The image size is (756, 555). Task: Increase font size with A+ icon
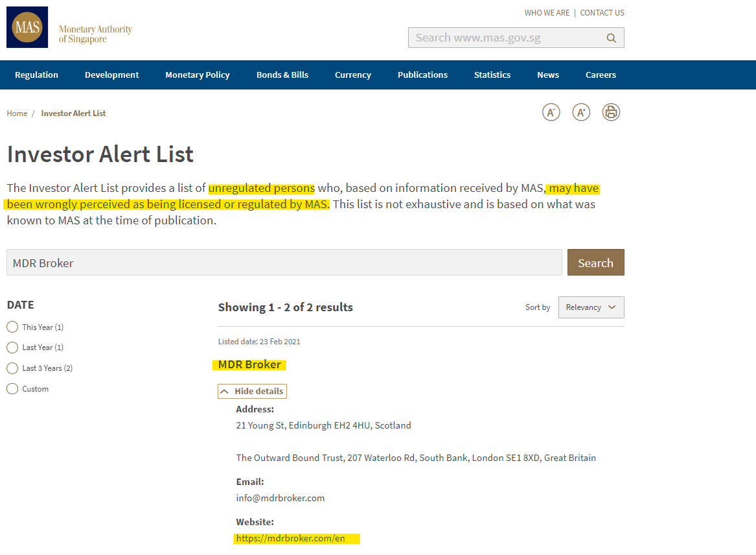(x=581, y=112)
